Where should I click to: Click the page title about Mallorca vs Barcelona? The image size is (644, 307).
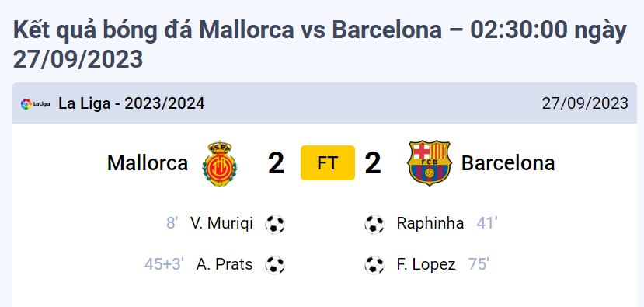320,44
